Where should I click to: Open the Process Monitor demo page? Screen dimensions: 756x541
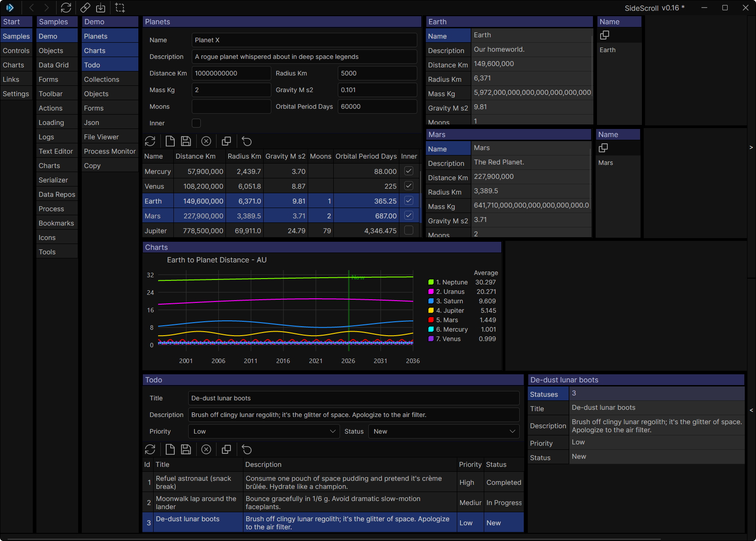[110, 151]
